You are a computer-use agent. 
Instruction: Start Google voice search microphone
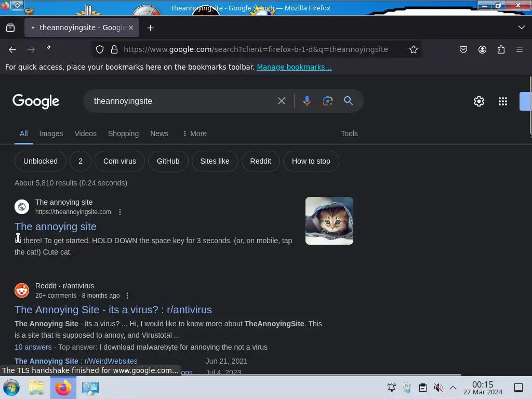(307, 101)
